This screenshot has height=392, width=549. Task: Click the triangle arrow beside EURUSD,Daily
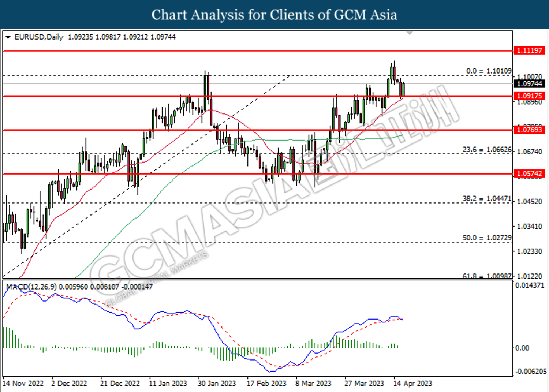pos(8,37)
